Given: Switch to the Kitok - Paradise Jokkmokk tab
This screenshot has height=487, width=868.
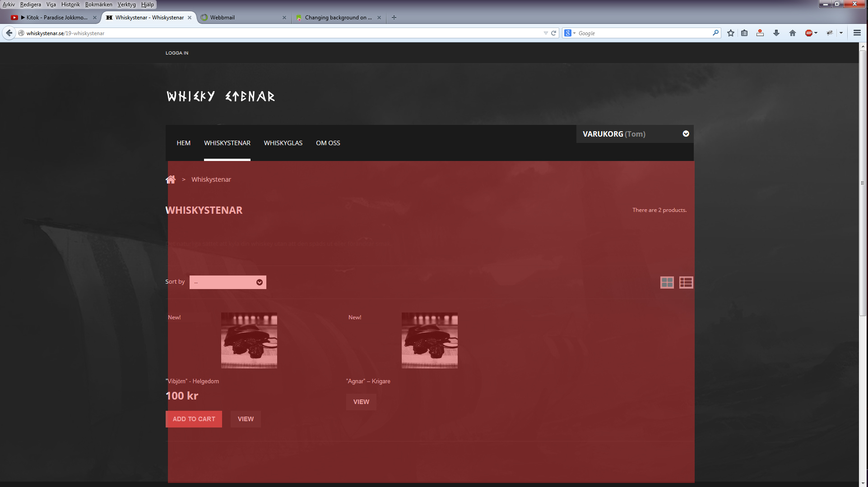Looking at the screenshot, I should (x=54, y=18).
